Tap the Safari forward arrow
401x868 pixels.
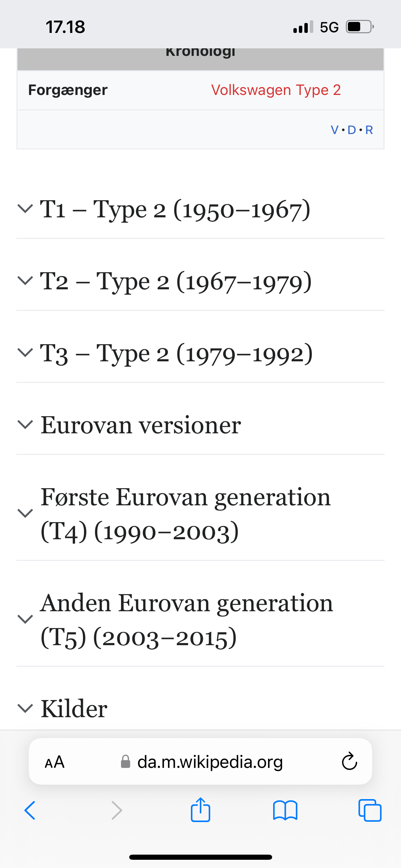(117, 810)
